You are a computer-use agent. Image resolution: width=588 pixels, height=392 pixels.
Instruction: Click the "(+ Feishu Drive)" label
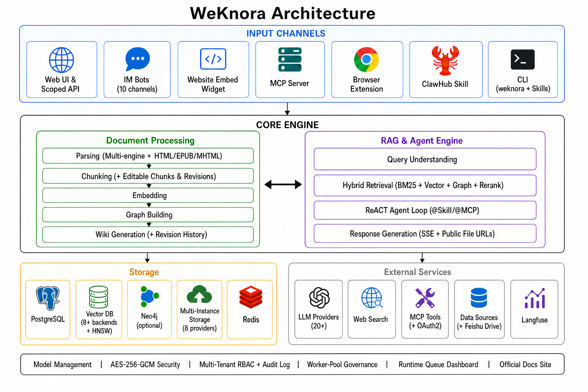(x=479, y=326)
